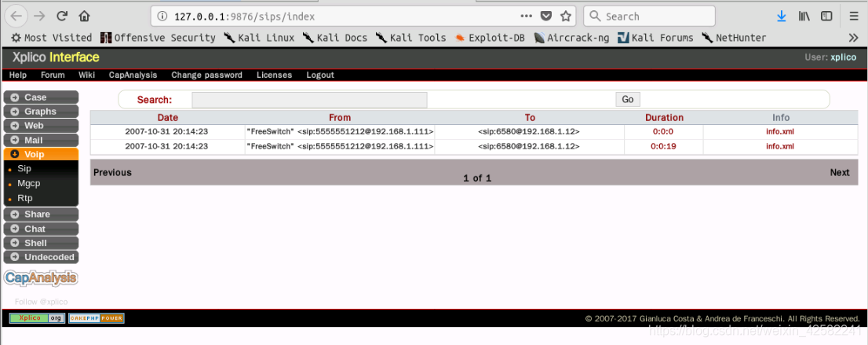Open page actions three-dot menu
868x345 pixels.
pyautogui.click(x=527, y=16)
